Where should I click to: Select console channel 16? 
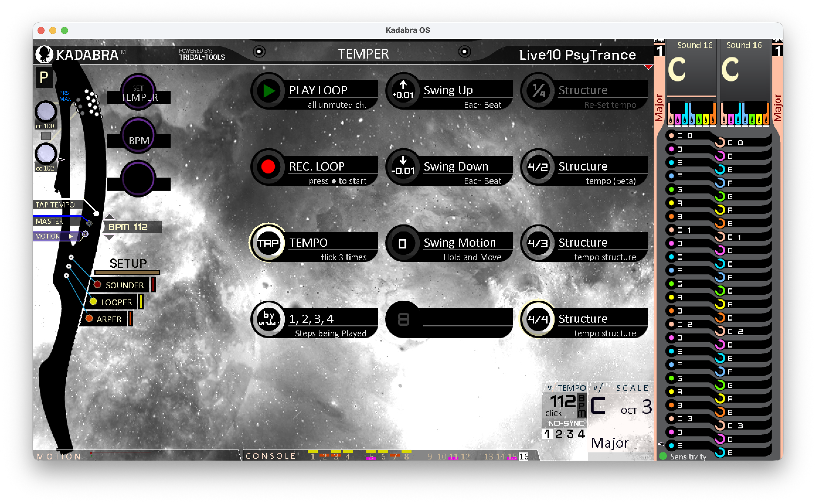[524, 456]
